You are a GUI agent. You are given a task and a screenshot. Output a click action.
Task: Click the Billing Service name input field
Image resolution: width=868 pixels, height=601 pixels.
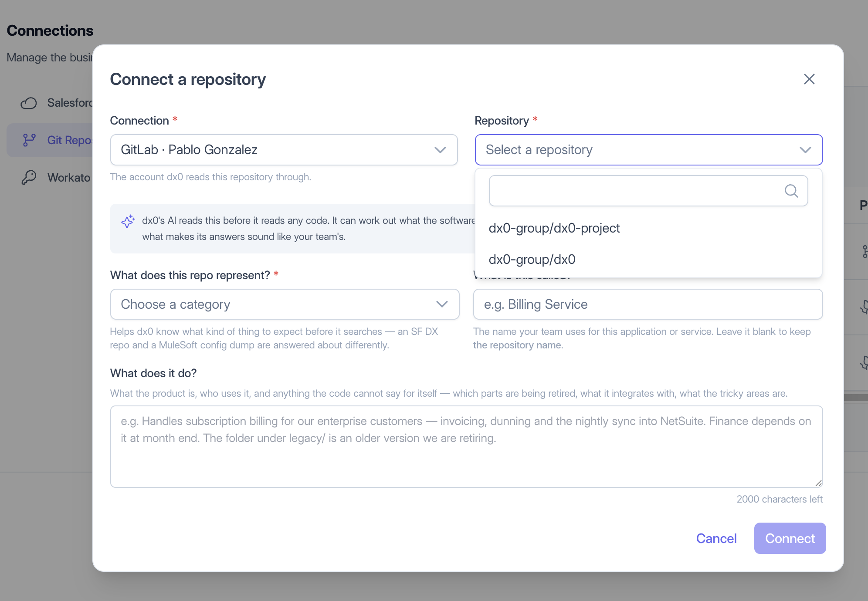coord(648,304)
